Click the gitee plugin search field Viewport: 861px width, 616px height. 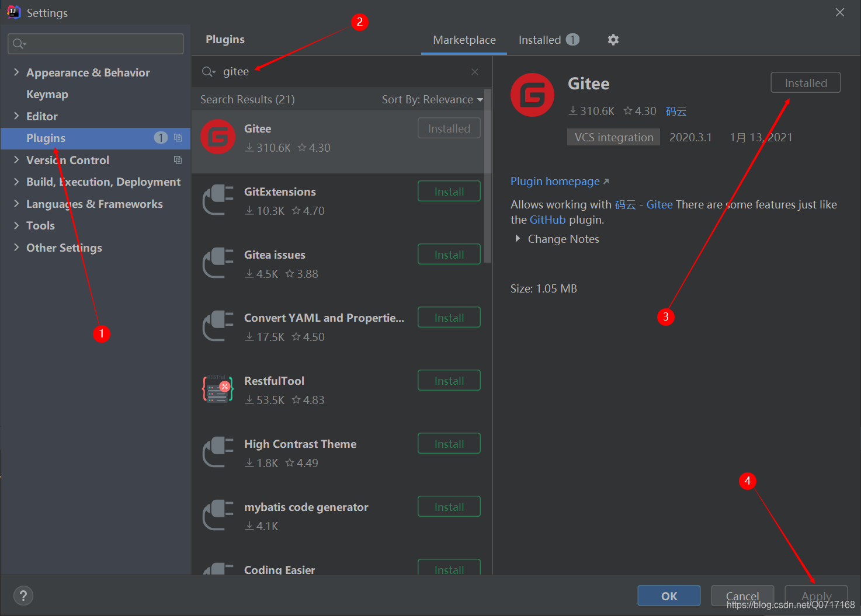[x=342, y=72]
